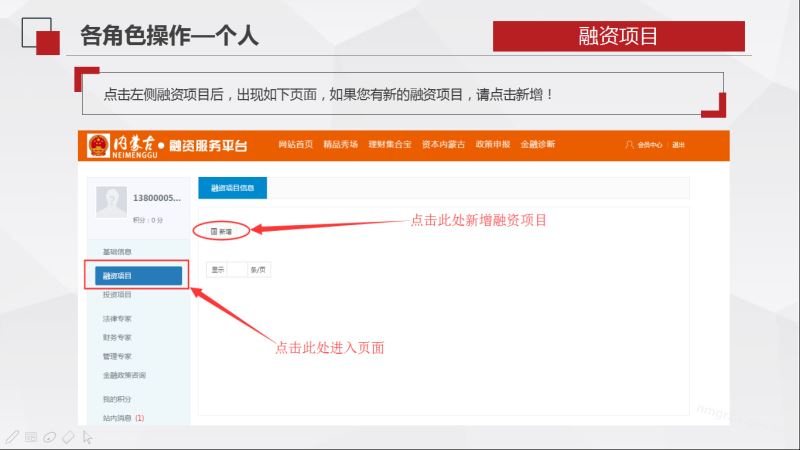Image resolution: width=800 pixels, height=450 pixels.
Task: Click the 退出 logout link
Action: (x=679, y=145)
